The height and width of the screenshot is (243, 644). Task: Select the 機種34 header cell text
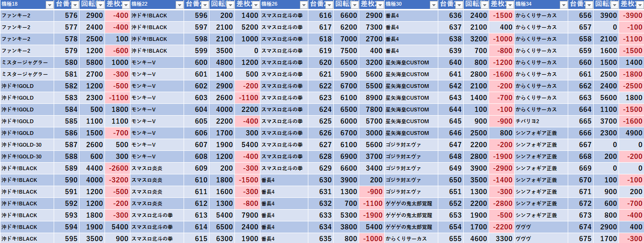[523, 5]
